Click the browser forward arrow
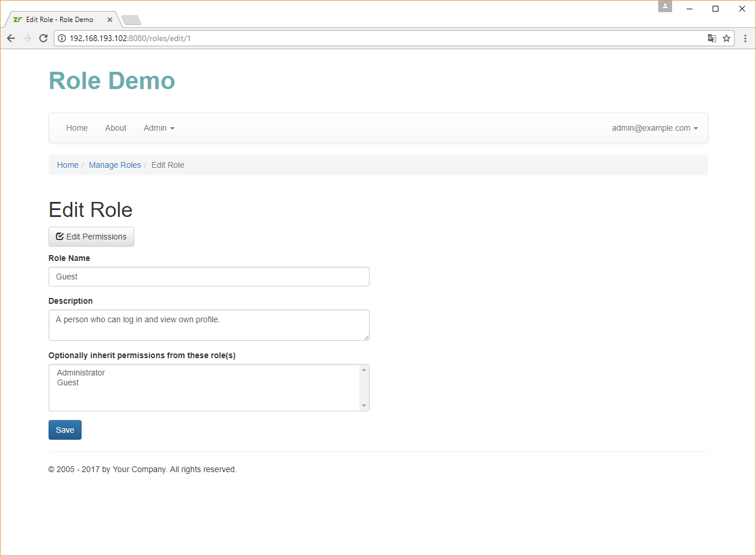The image size is (756, 556). [x=27, y=38]
